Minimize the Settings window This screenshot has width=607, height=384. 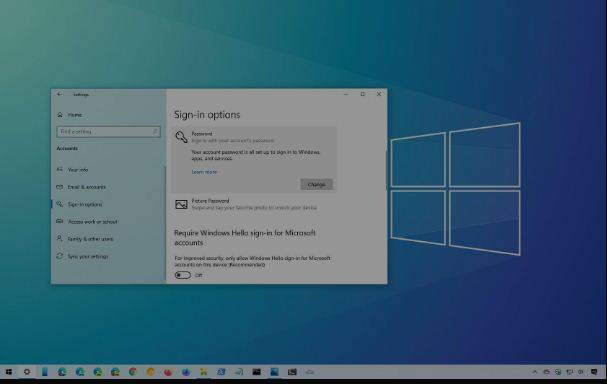click(346, 94)
